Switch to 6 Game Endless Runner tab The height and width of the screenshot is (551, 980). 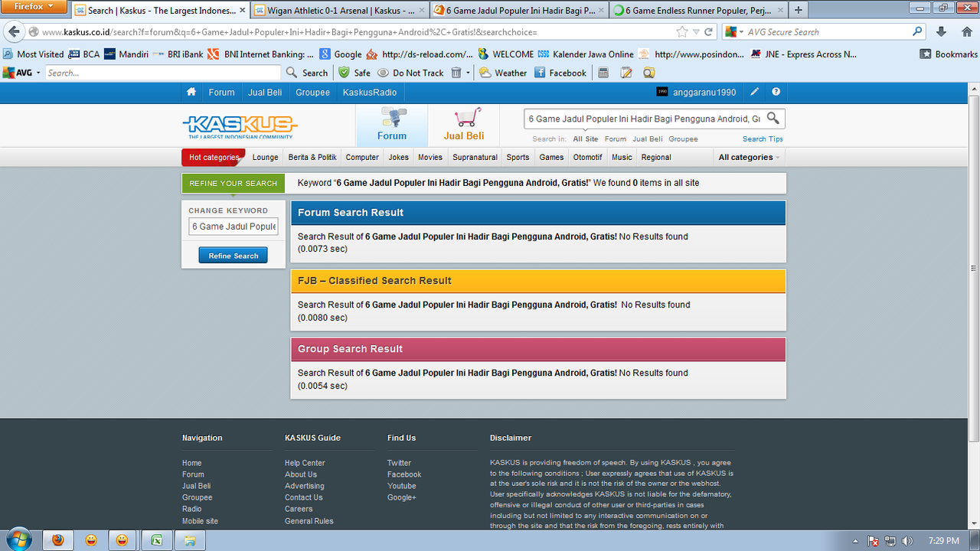(x=697, y=10)
